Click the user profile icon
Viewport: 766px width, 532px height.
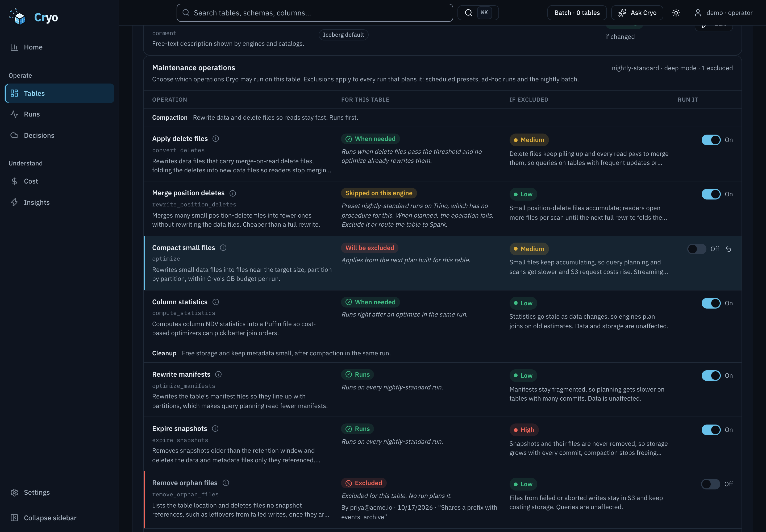pyautogui.click(x=698, y=13)
